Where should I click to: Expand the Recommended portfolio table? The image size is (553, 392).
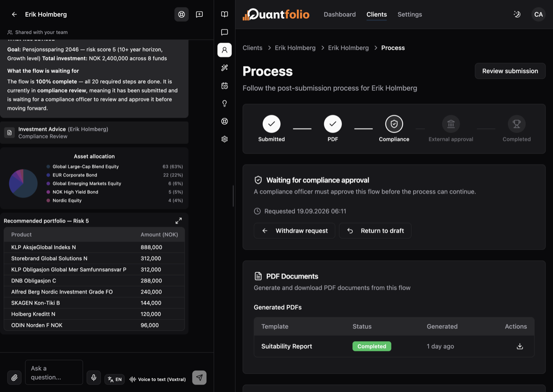pyautogui.click(x=179, y=221)
